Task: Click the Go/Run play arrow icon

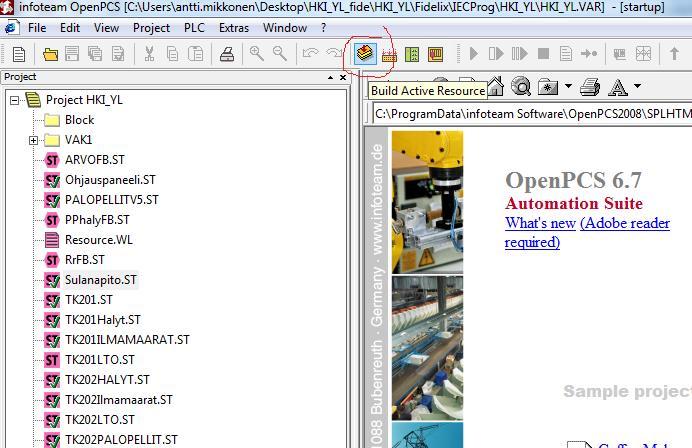Action: point(474,54)
